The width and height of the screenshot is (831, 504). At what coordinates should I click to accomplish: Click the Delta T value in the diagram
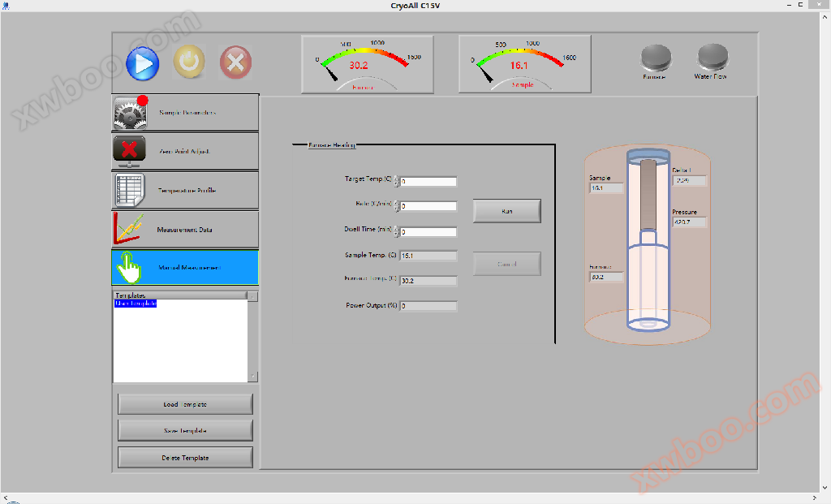(689, 181)
